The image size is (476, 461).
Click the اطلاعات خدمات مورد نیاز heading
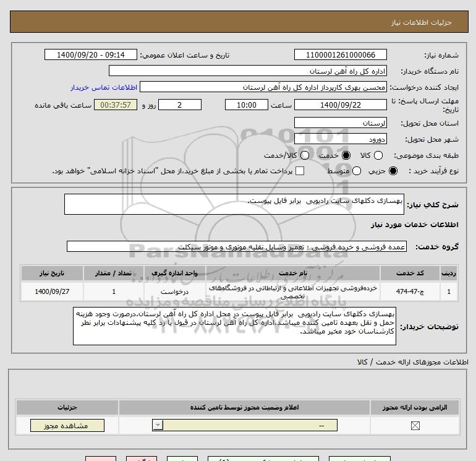pyautogui.click(x=414, y=225)
